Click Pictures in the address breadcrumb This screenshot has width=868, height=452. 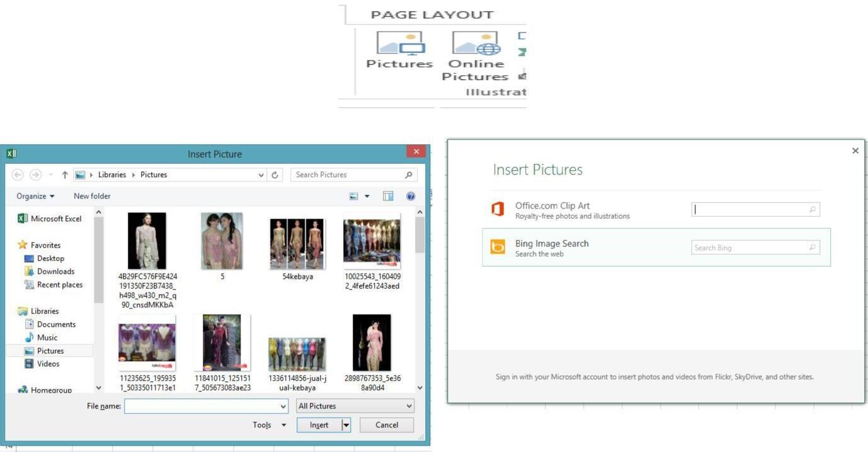[154, 175]
